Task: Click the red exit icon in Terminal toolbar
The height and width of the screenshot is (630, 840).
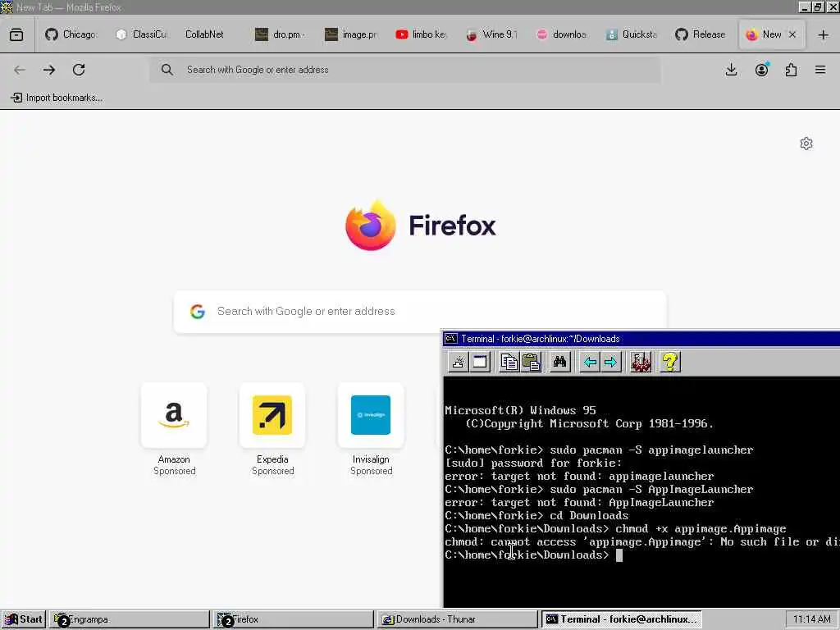Action: pos(641,362)
